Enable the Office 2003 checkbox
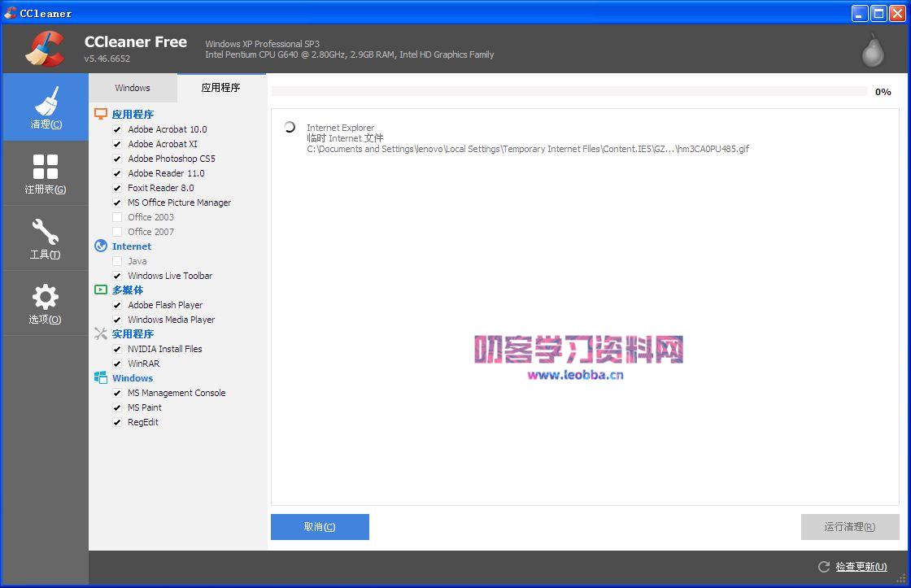This screenshot has width=911, height=588. pyautogui.click(x=116, y=217)
